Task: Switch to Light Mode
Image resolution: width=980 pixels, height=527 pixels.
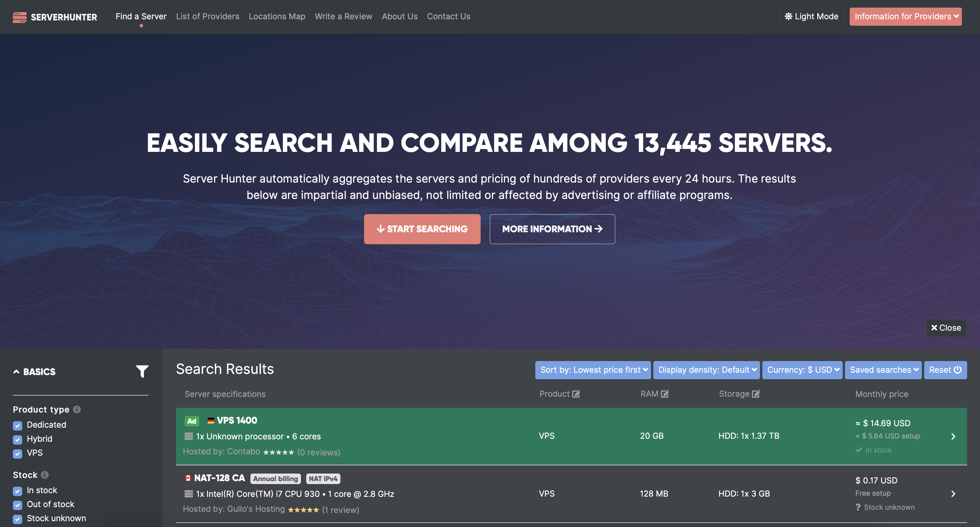Action: tap(811, 16)
